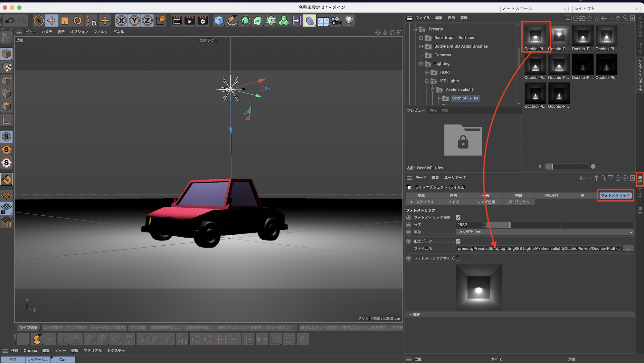Open Edit Render Settings clapperboard with gear
This screenshot has width=644, height=363.
[x=203, y=21]
